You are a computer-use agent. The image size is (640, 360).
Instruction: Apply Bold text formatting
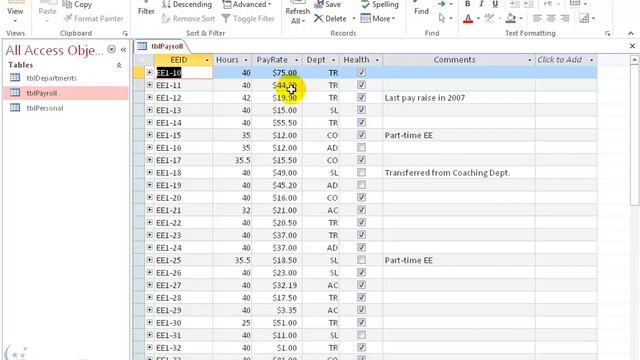467,4
